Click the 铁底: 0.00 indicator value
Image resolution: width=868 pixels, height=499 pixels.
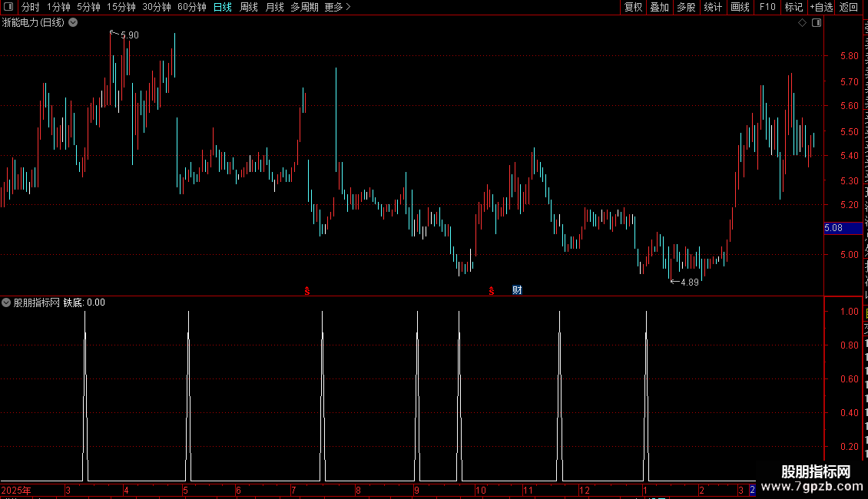(x=84, y=302)
